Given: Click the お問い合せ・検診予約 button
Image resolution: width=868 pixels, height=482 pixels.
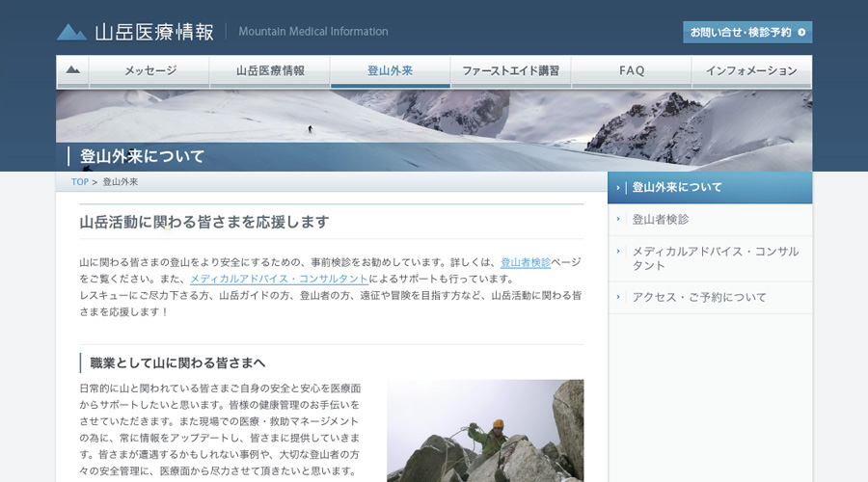Looking at the screenshot, I should 746,33.
